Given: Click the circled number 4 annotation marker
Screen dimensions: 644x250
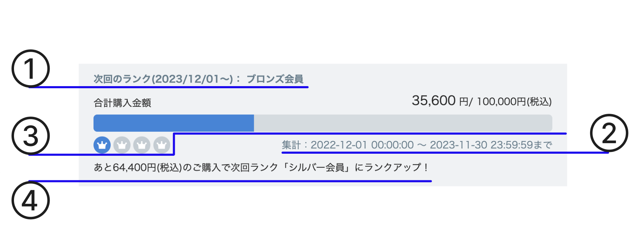Looking at the screenshot, I should tap(30, 200).
